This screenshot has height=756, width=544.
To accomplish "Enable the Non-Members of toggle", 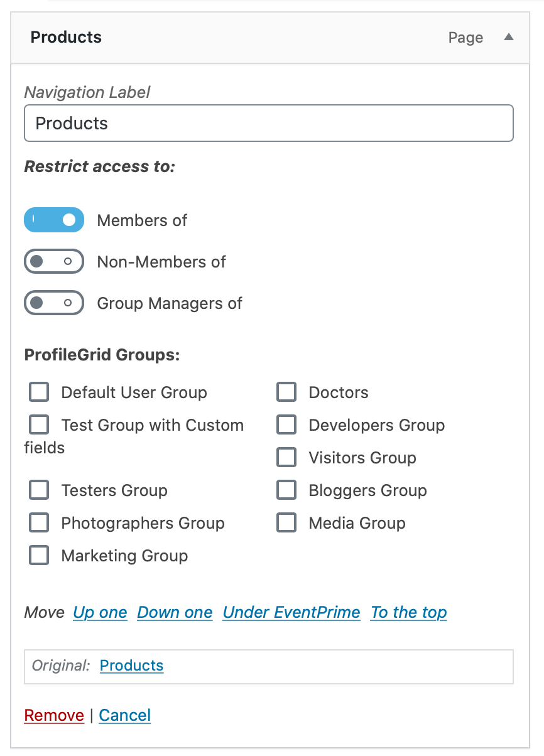I will pyautogui.click(x=53, y=261).
